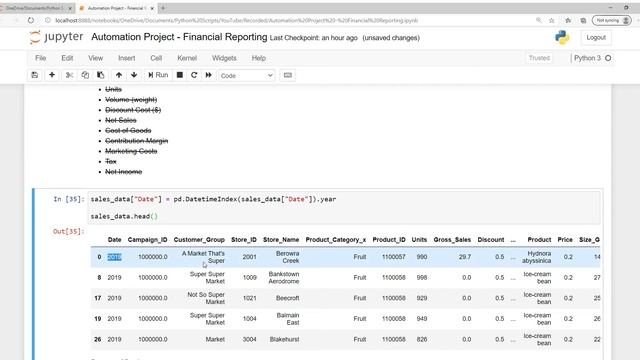Open the Insert menu

[x=127, y=58]
